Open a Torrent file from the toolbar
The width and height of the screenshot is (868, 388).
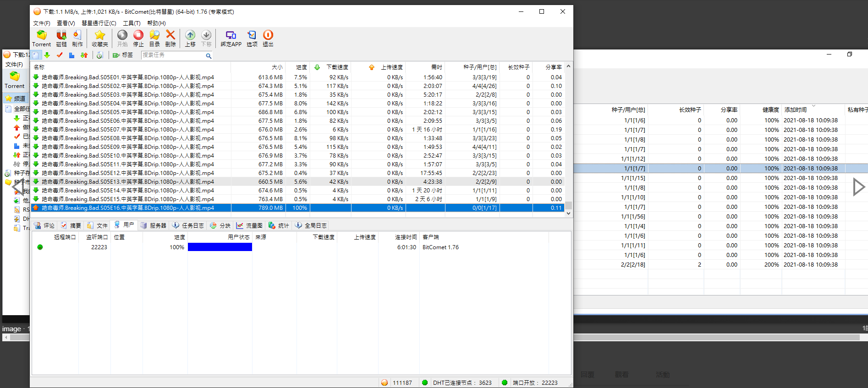coord(41,38)
